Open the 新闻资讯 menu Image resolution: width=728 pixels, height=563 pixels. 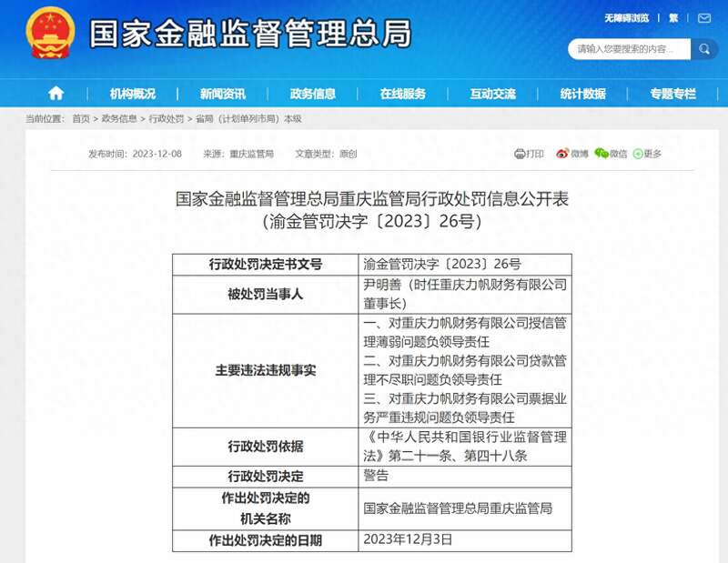222,94
